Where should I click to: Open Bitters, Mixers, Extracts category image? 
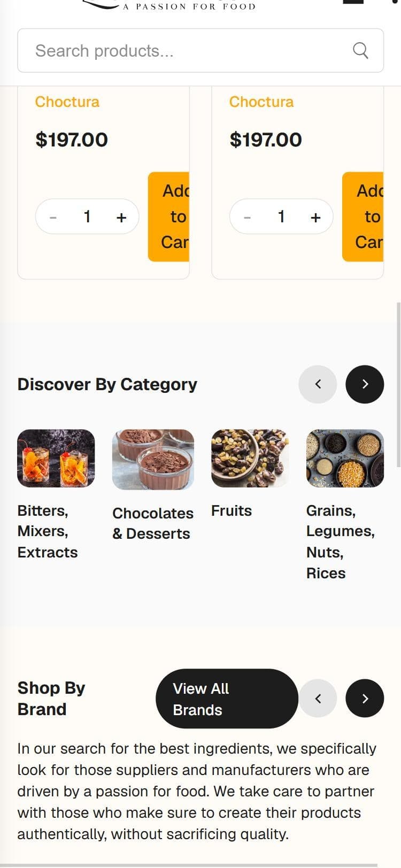pos(56,458)
